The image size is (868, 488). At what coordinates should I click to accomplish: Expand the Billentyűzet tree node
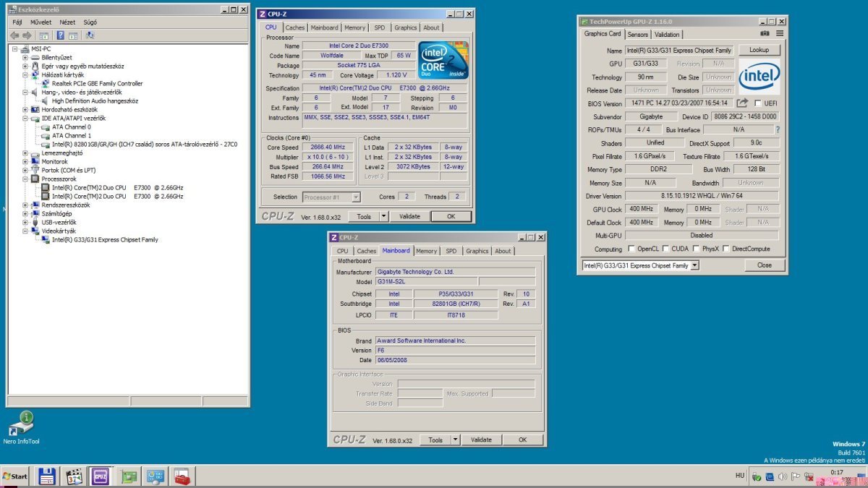pos(25,57)
